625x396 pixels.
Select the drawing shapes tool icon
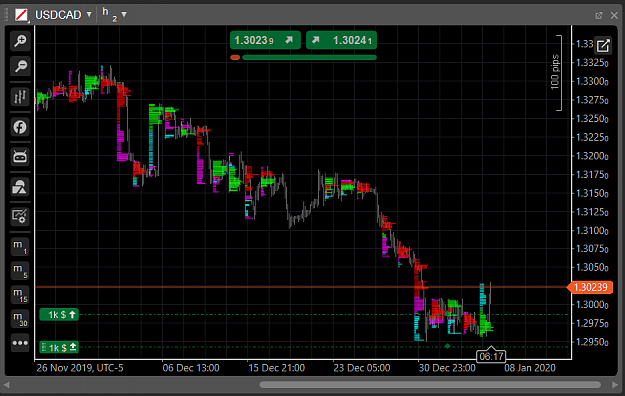[20, 187]
